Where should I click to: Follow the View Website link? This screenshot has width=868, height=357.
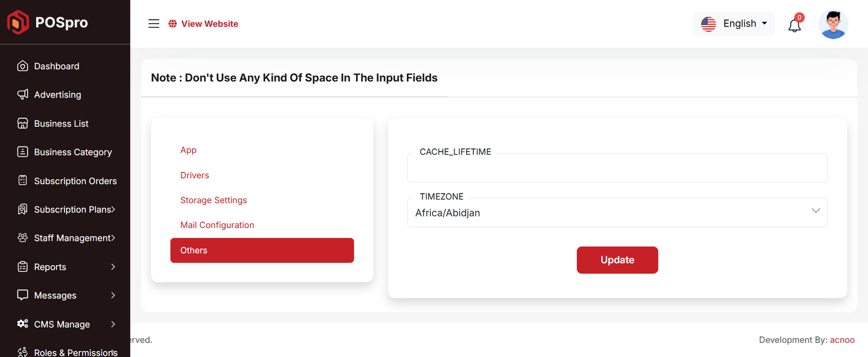209,24
